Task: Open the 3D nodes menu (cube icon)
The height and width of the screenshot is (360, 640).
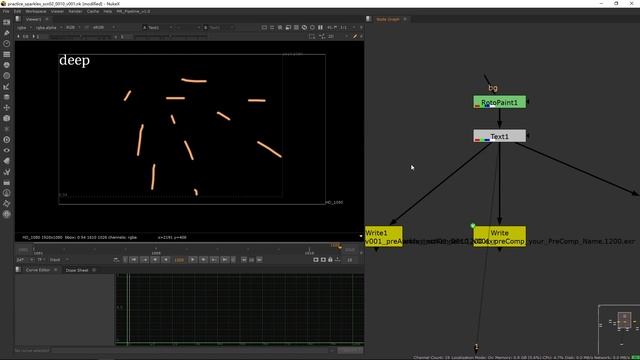Action: (7, 118)
